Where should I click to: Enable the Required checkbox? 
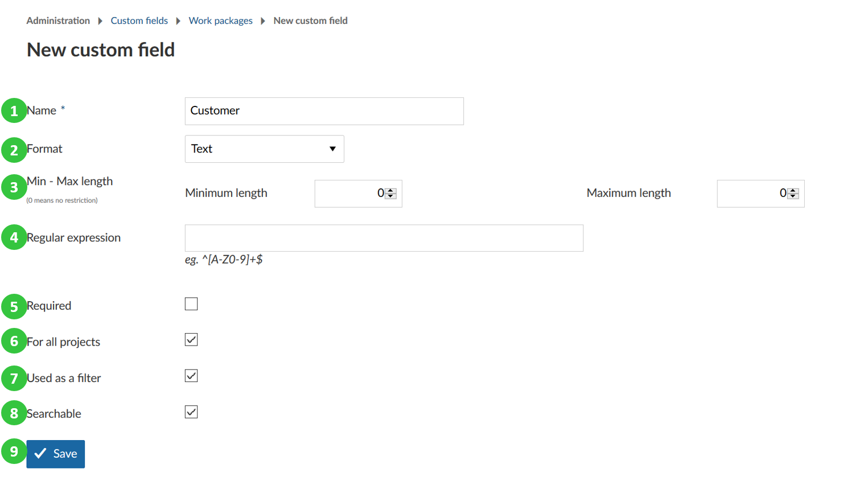pos(191,304)
